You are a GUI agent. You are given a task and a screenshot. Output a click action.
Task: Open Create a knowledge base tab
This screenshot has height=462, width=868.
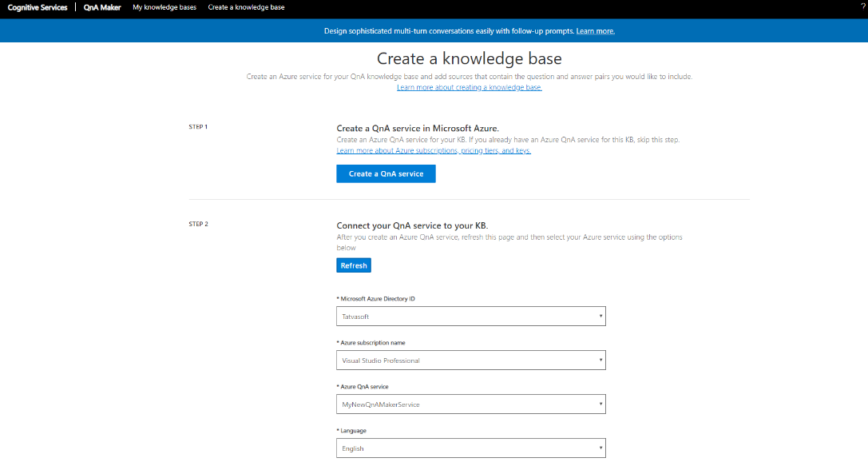click(x=246, y=7)
